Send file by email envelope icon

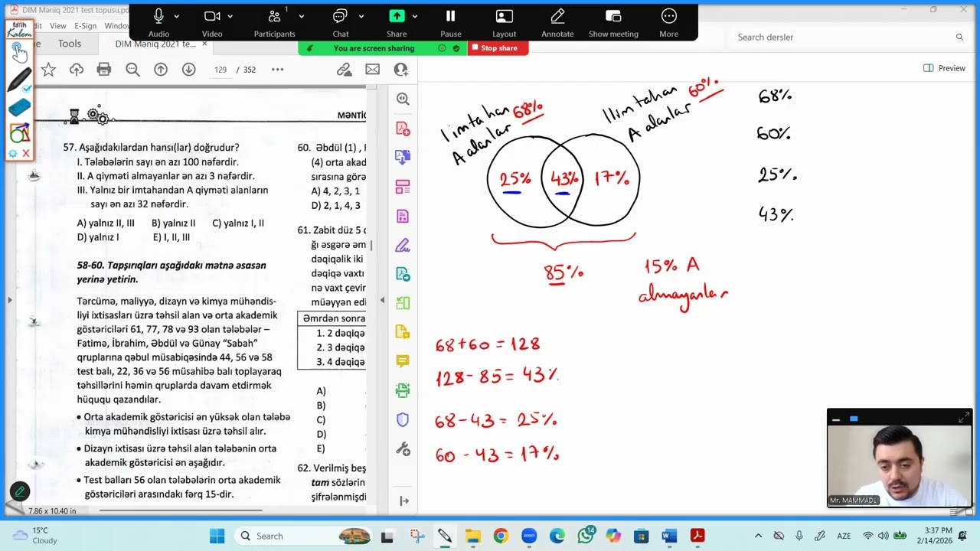coord(372,70)
